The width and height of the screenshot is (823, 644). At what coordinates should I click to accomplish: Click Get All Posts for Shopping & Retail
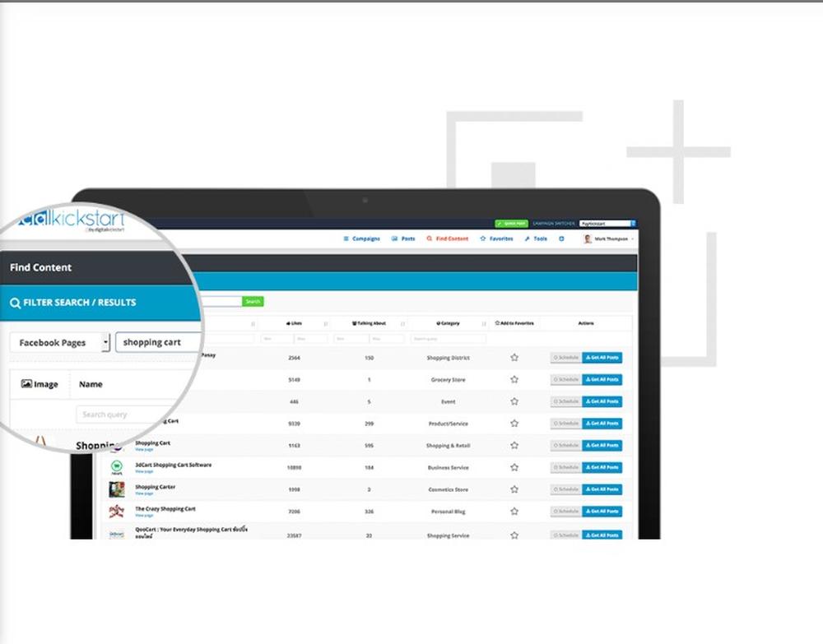tap(602, 445)
